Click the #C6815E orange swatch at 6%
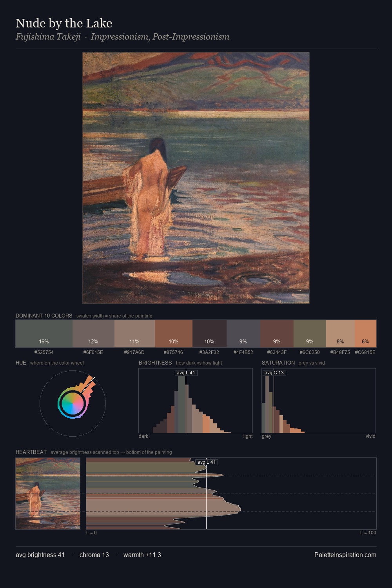 365,334
